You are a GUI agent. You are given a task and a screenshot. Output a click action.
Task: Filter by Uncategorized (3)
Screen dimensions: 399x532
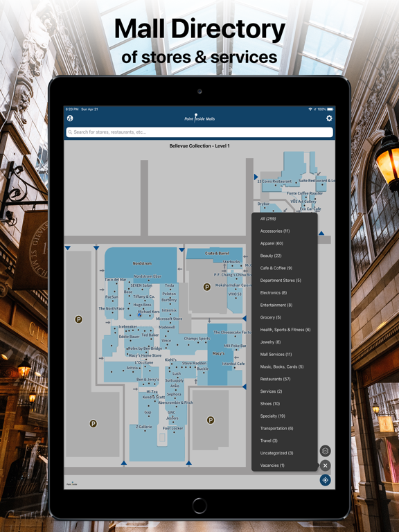coord(276,453)
